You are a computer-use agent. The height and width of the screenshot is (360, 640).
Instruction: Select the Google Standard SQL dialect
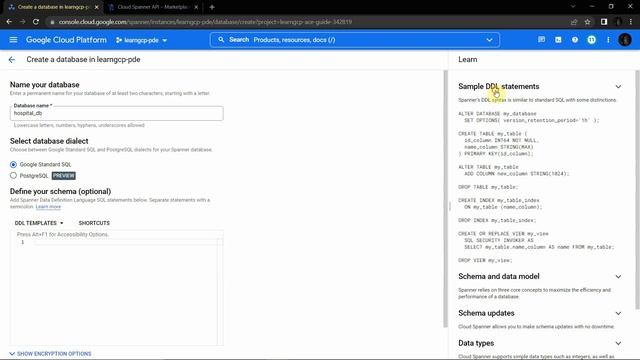click(x=13, y=164)
